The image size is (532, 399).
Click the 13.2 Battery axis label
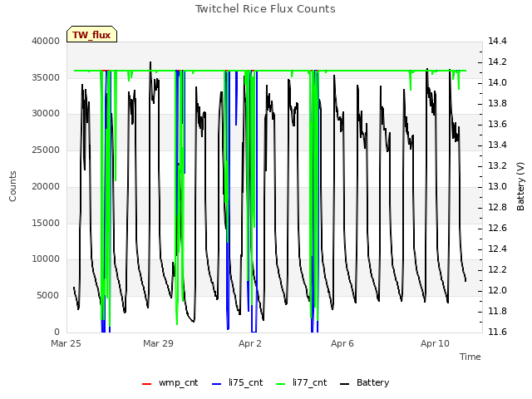[x=497, y=166]
